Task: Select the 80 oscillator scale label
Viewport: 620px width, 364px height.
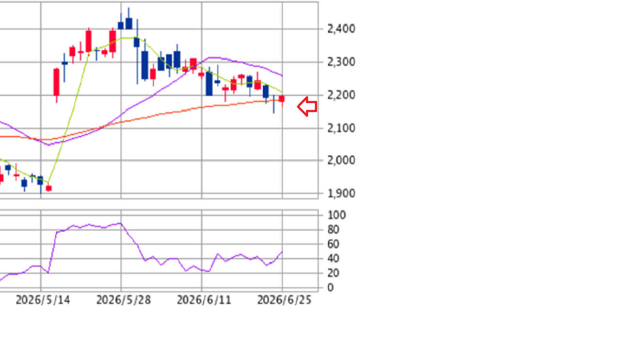Action: pos(334,229)
